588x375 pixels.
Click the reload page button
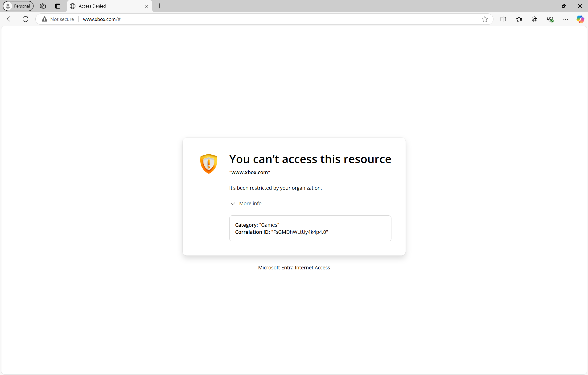25,19
